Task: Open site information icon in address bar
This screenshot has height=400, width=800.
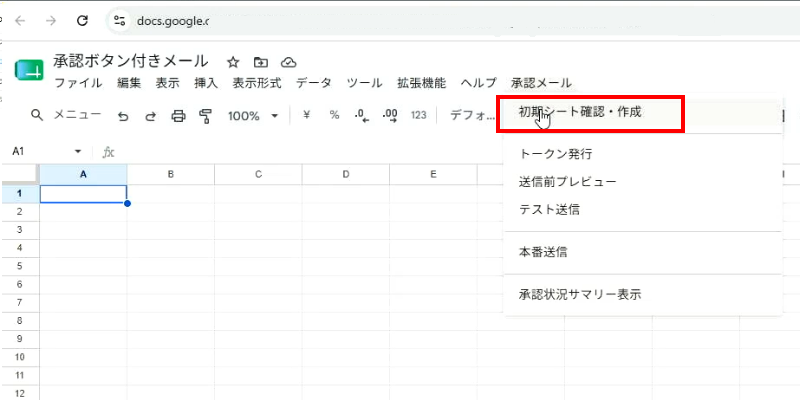Action: tap(119, 21)
